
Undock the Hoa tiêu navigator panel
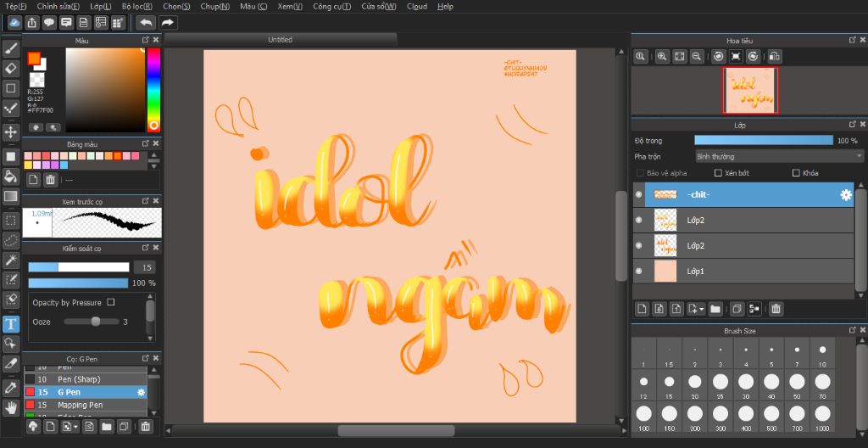852,40
